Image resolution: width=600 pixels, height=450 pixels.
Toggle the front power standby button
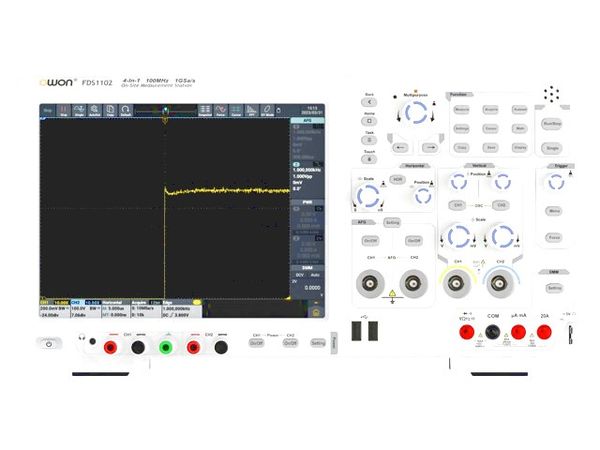tap(49, 344)
